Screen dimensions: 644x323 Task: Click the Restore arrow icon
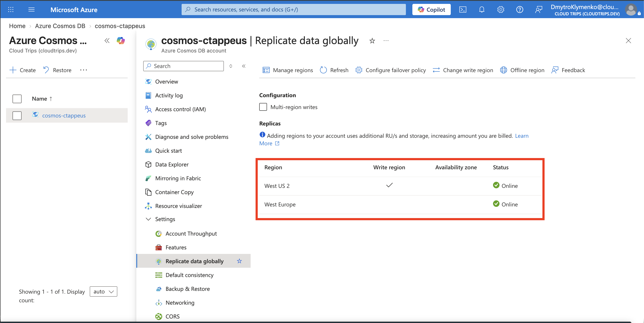point(46,70)
